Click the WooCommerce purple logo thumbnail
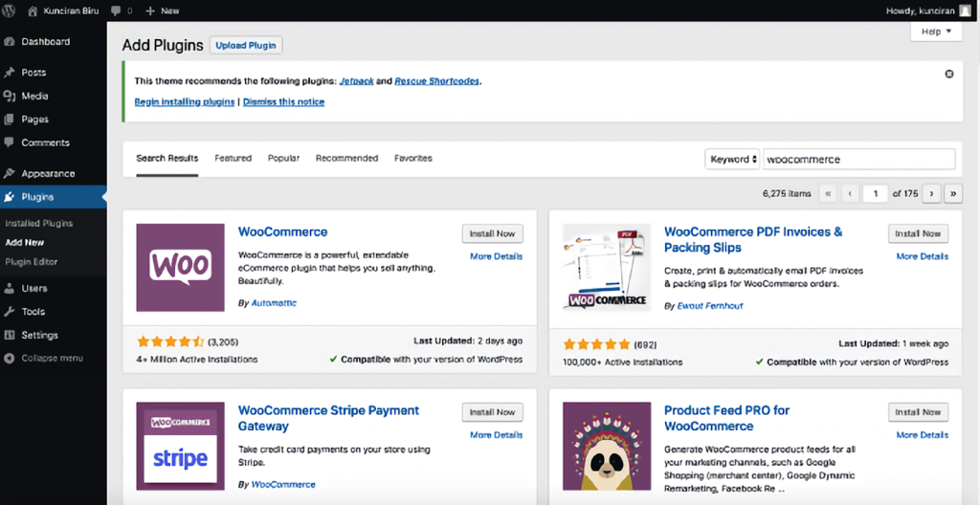 [180, 268]
